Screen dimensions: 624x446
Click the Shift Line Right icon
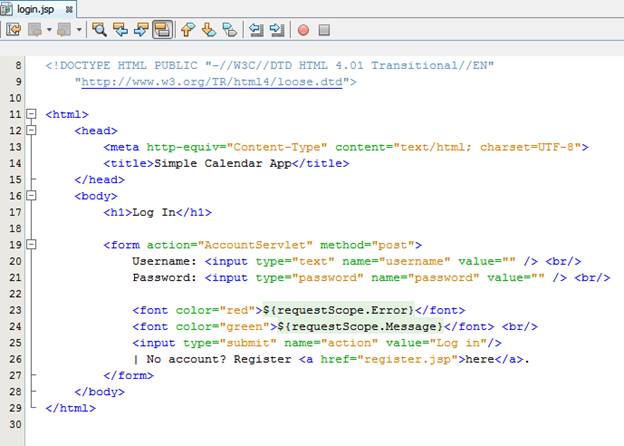coord(277,30)
